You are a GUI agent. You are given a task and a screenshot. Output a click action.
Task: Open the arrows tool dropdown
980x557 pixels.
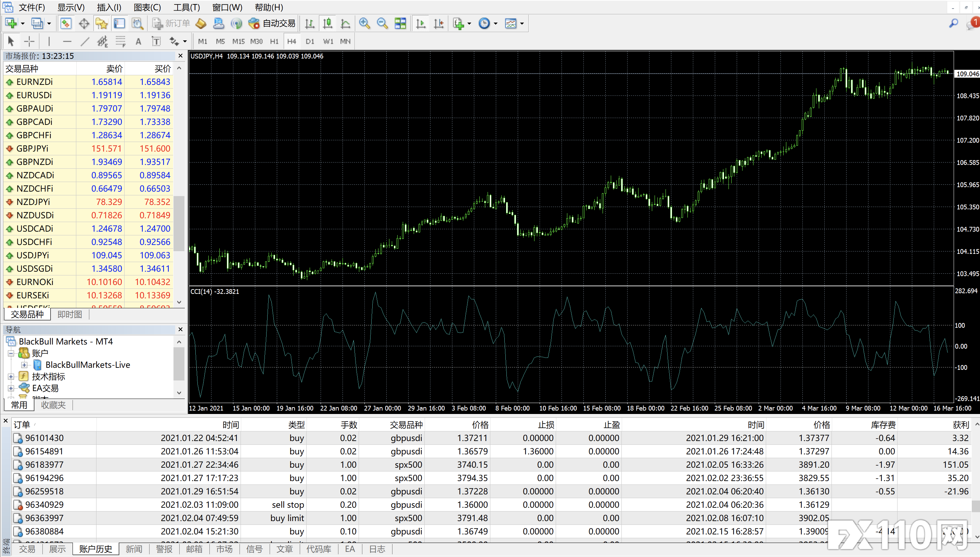coord(185,41)
